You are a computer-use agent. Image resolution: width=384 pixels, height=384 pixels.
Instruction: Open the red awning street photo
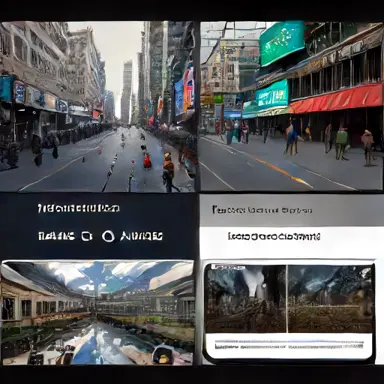pos(291,107)
